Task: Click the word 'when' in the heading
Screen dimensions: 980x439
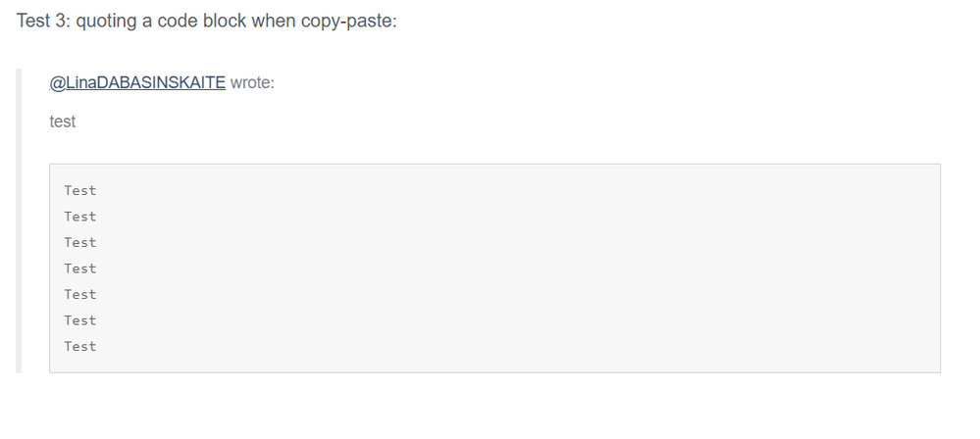Action: point(274,21)
